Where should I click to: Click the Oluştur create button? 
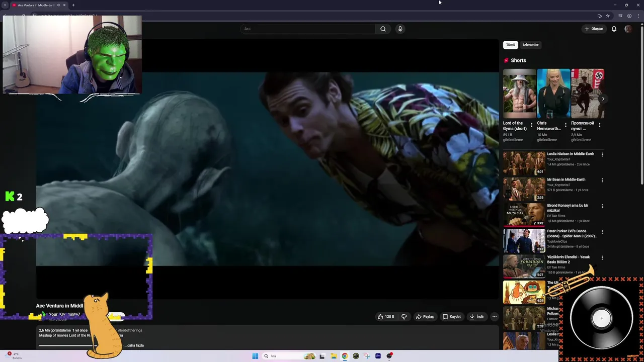pos(594,29)
